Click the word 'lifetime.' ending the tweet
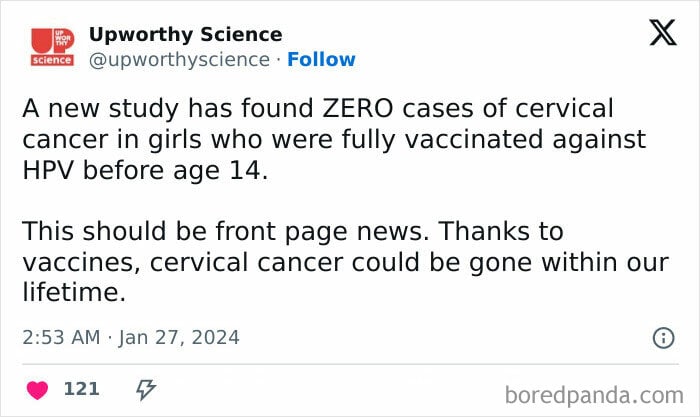The height and width of the screenshot is (417, 700). click(x=74, y=293)
